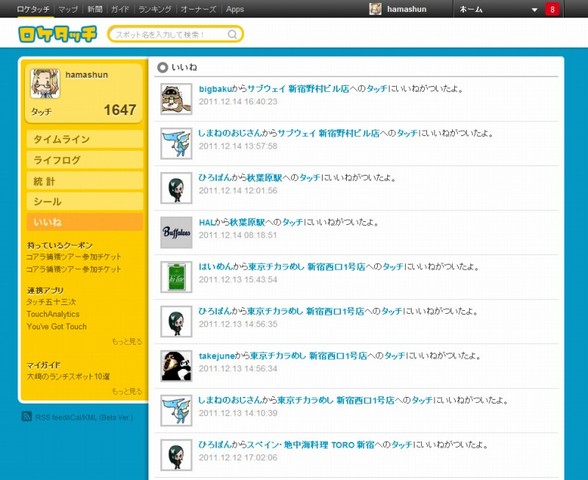Click the RSS feed icon
This screenshot has width=588, height=480.
click(27, 416)
